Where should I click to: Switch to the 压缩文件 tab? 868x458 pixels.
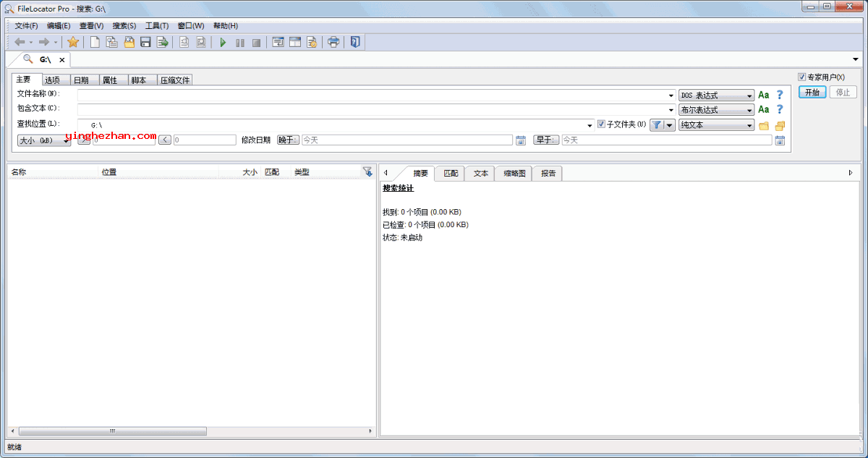tap(175, 80)
